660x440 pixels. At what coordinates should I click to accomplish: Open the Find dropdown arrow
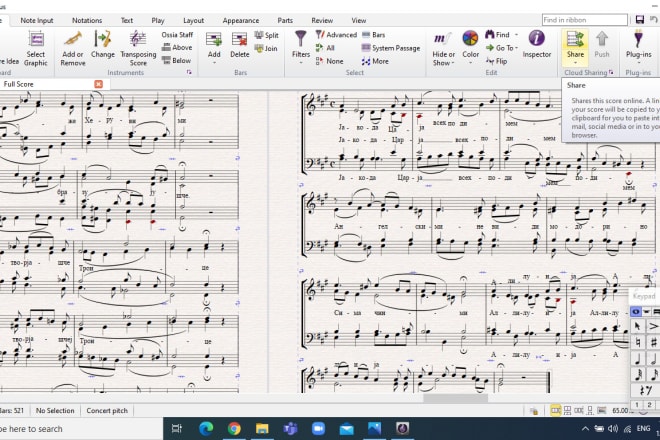[516, 35]
